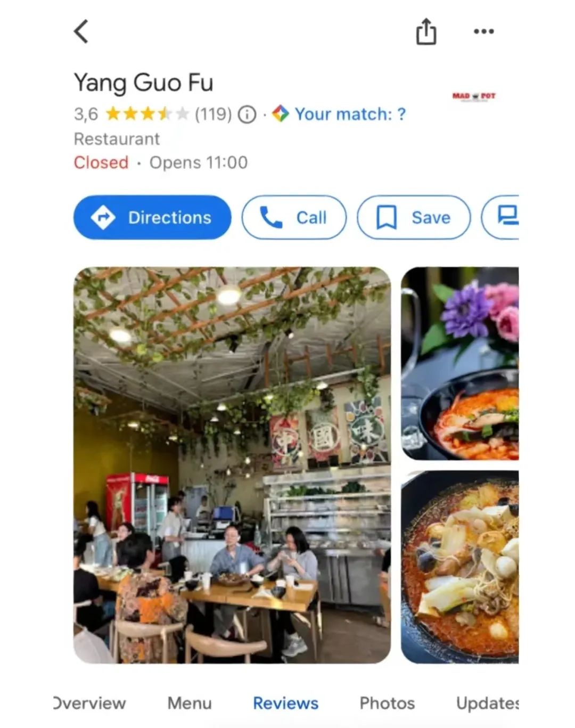The image size is (575, 728).
Task: View the flower and noodle bowl photo
Action: pyautogui.click(x=460, y=363)
